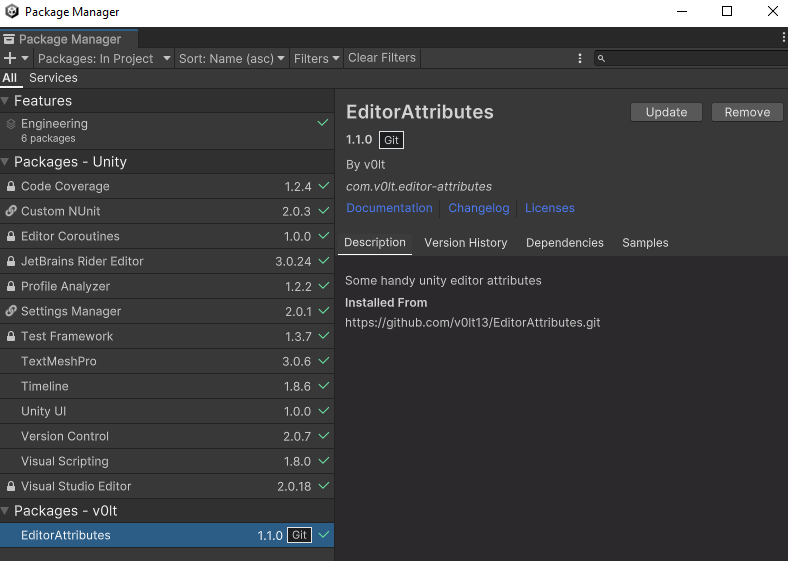
Task: Select the Version Control package
Action: pyautogui.click(x=167, y=436)
